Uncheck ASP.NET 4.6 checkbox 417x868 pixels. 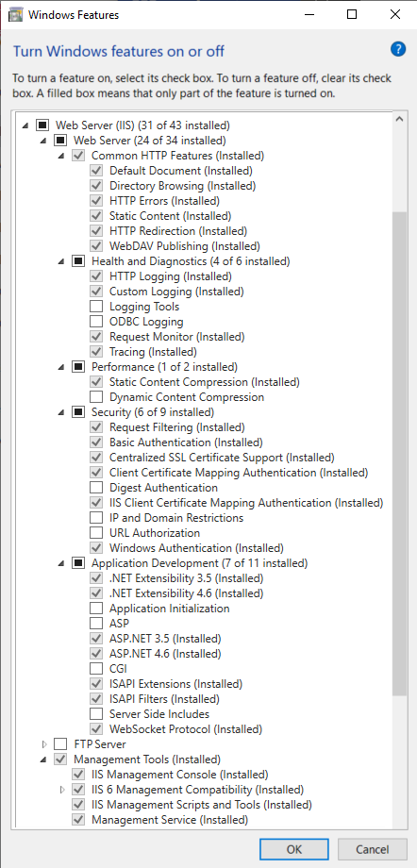point(96,653)
